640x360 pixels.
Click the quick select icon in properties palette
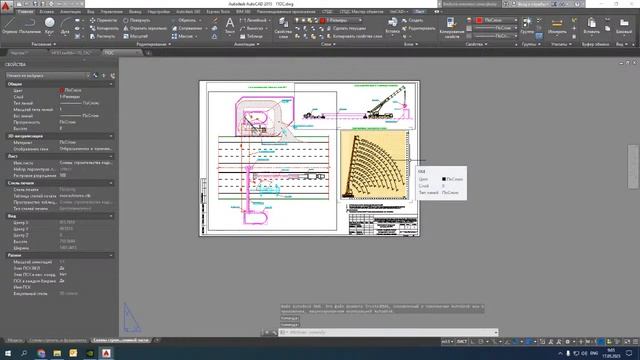(x=112, y=76)
